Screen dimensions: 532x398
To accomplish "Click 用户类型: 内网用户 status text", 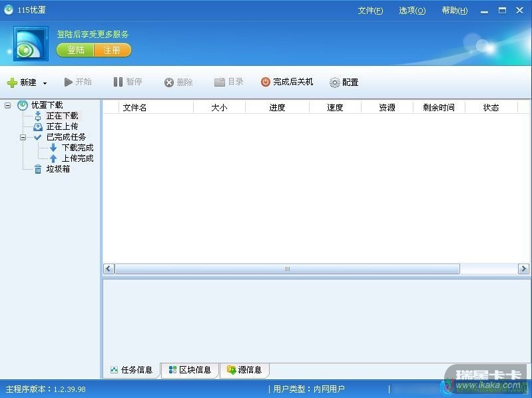I will pos(309,389).
